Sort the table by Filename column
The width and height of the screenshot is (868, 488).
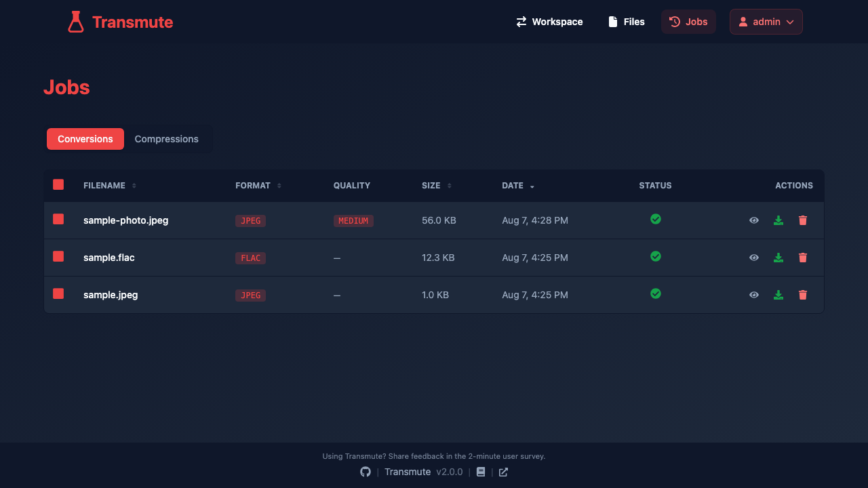110,186
